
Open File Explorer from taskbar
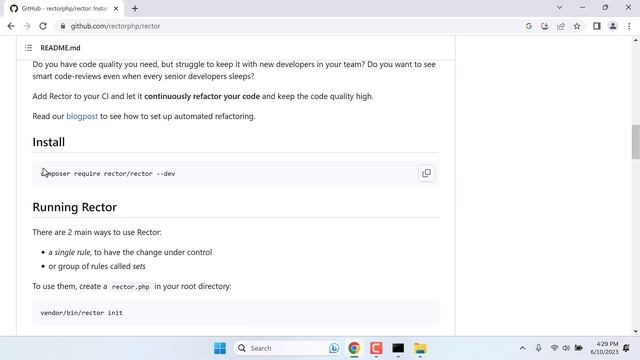(420, 348)
